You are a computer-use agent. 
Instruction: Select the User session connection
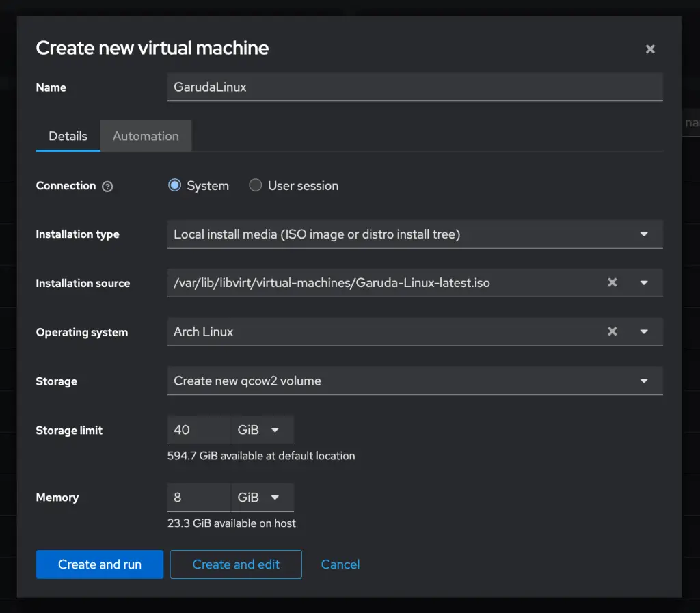pyautogui.click(x=255, y=185)
